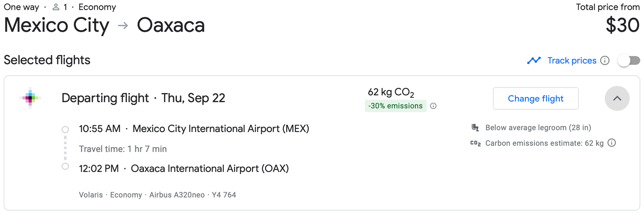
Task: Click the Y4 764 flight number text
Action: click(x=224, y=195)
